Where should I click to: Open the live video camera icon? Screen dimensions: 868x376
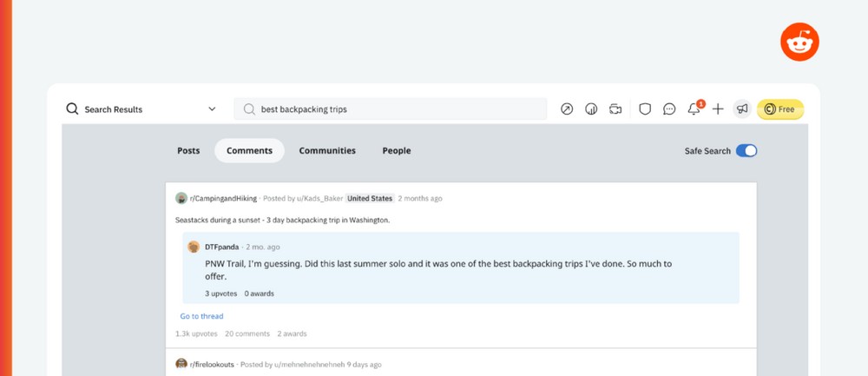615,109
